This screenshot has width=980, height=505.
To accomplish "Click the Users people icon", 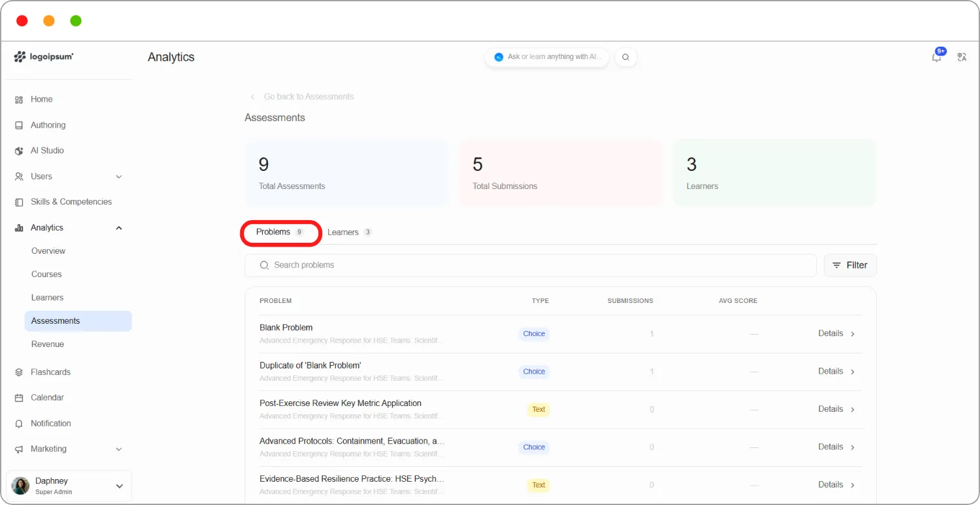I will pyautogui.click(x=19, y=176).
